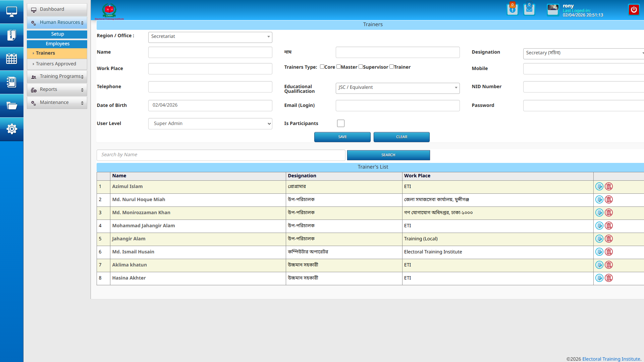The width and height of the screenshot is (644, 362).
Task: Open the User Level Super Admin dropdown
Action: [210, 124]
